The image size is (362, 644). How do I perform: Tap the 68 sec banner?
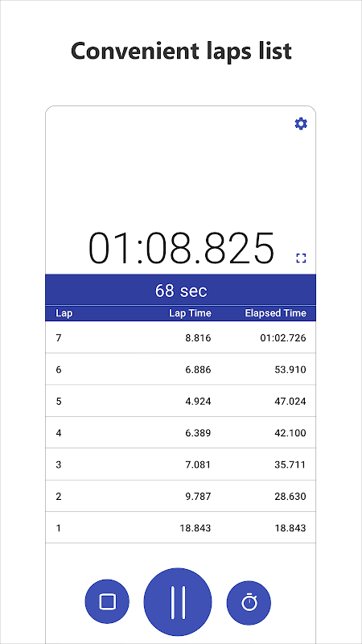(x=180, y=290)
